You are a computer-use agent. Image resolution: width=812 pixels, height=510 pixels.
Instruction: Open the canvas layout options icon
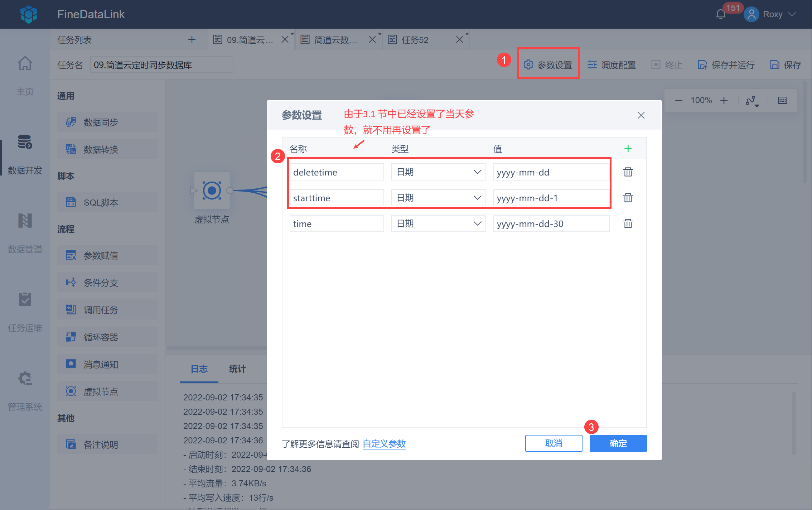point(752,101)
